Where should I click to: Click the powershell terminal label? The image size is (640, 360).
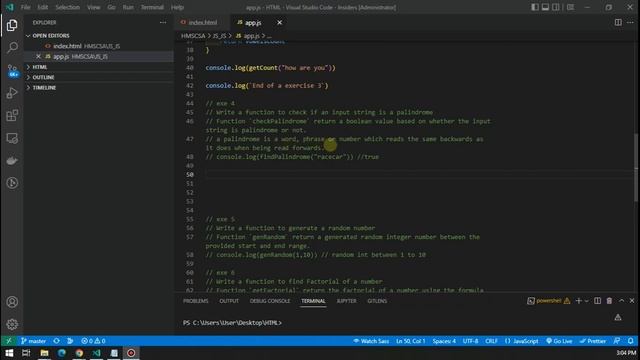549,301
